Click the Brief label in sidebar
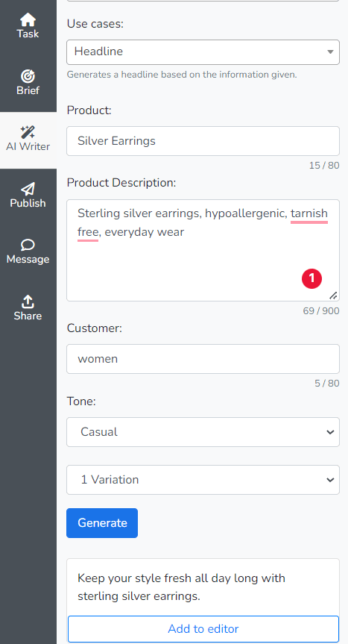This screenshot has width=348, height=644. [x=28, y=90]
